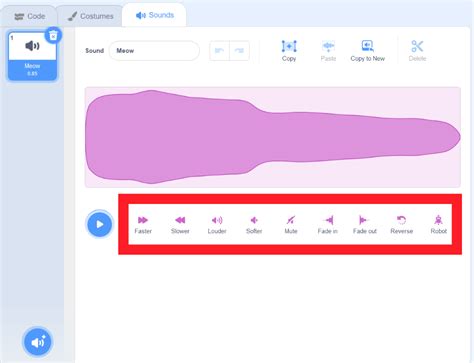This screenshot has width=474, height=363.
Task: Select the Meow sound thumbnail
Action: pyautogui.click(x=32, y=56)
